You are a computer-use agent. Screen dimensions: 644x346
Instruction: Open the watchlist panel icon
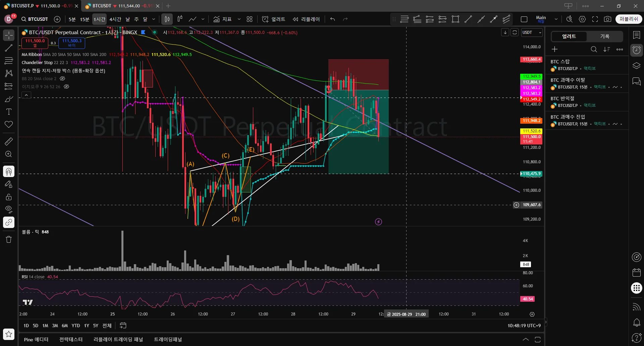(637, 35)
